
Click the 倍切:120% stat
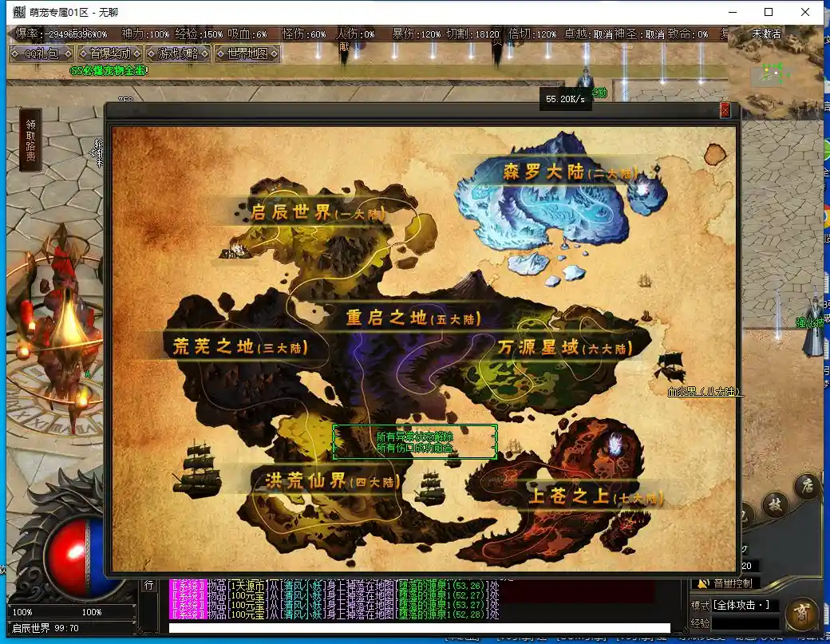tap(532, 34)
